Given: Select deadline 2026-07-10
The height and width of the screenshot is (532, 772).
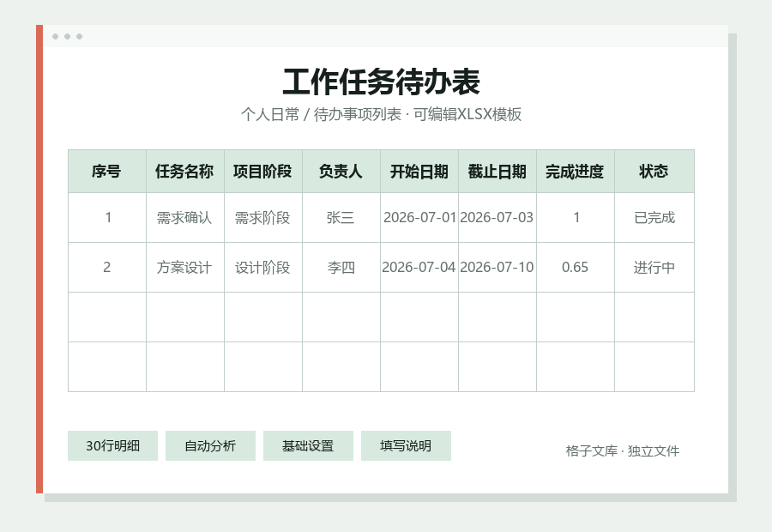Looking at the screenshot, I should pos(498,268).
